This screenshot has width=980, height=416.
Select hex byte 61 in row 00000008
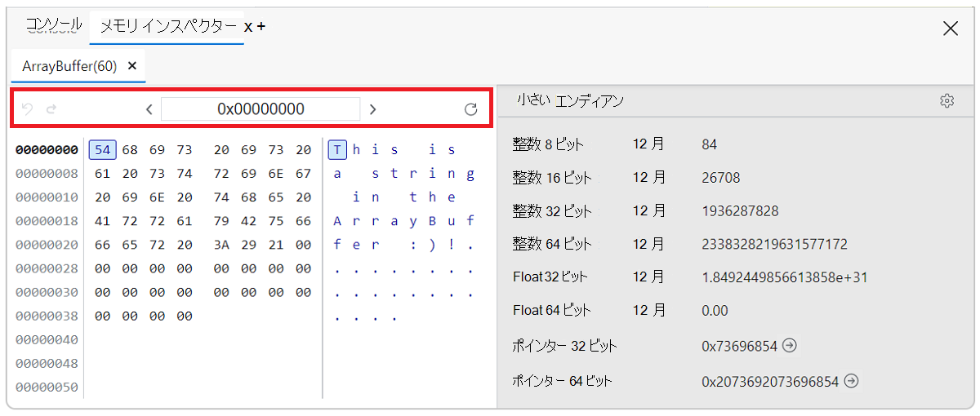coord(102,174)
